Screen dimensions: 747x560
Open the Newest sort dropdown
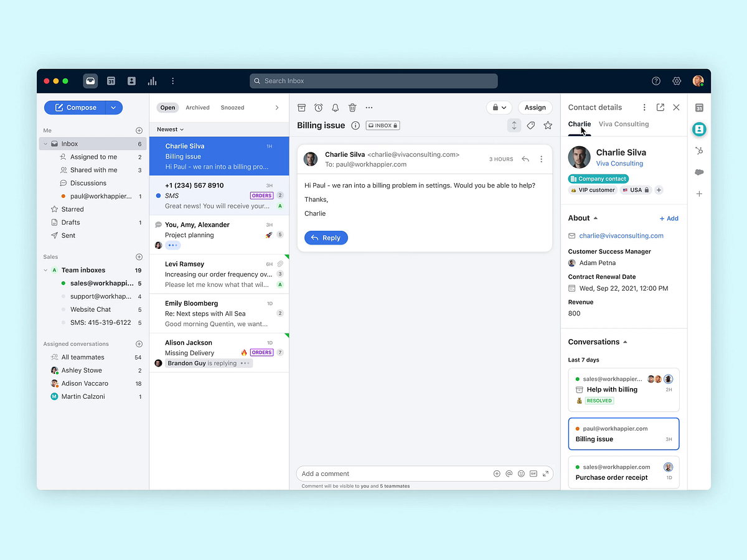click(169, 129)
